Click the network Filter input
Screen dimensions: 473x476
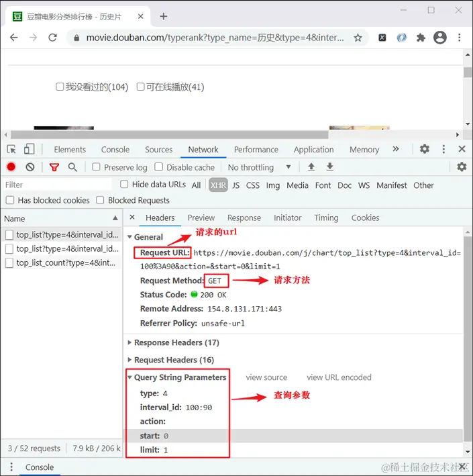pos(58,185)
